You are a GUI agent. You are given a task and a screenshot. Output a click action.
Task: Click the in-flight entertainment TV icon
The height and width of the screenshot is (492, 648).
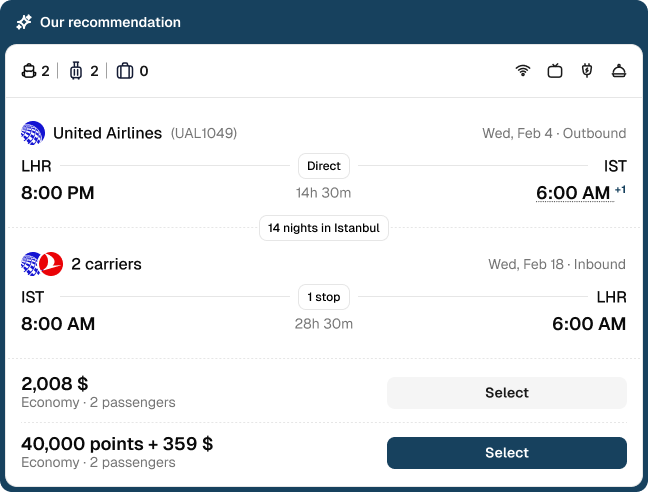tap(555, 71)
